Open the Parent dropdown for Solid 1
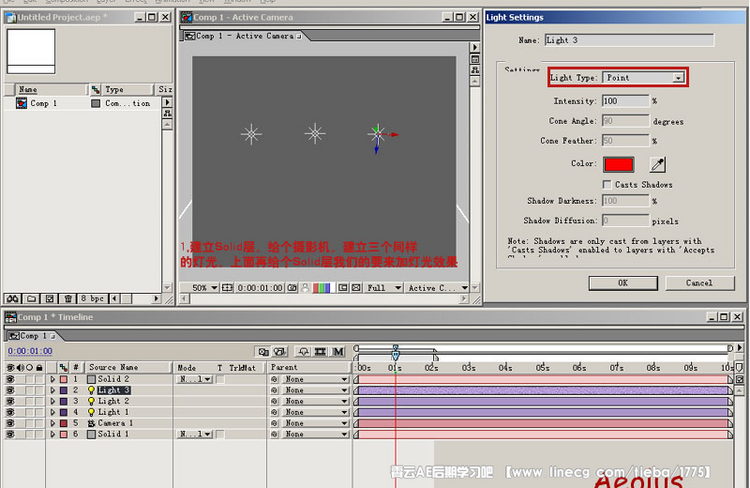750x488 pixels. click(x=315, y=434)
